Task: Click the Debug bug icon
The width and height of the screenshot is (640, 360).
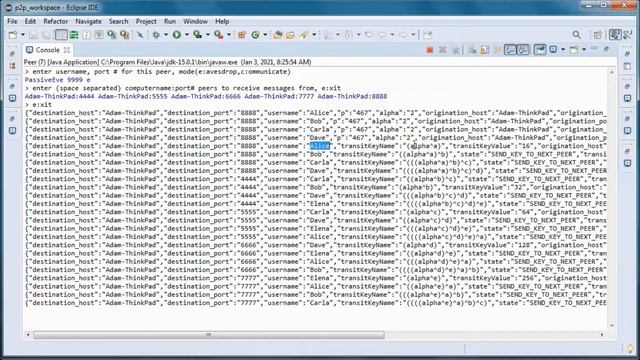Action: click(156, 35)
